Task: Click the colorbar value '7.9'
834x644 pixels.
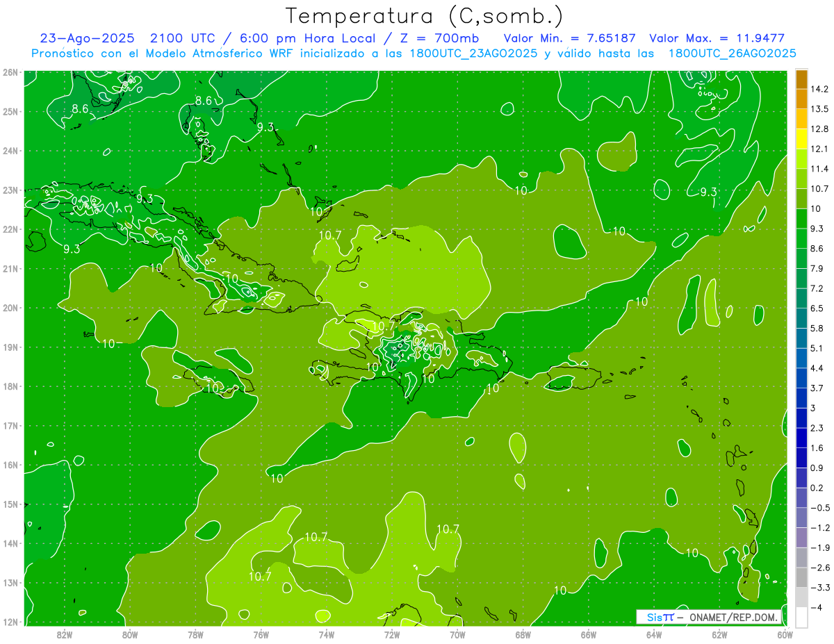Action: coord(817,268)
